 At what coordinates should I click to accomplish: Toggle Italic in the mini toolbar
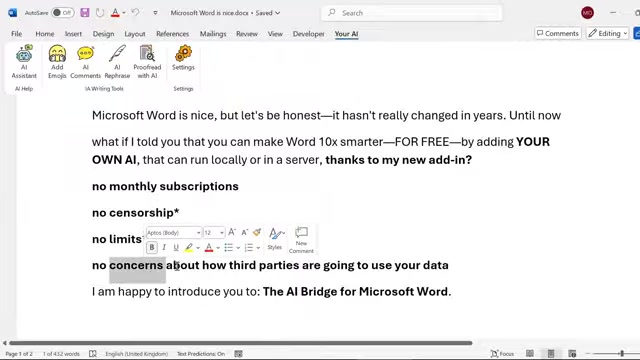(x=164, y=247)
